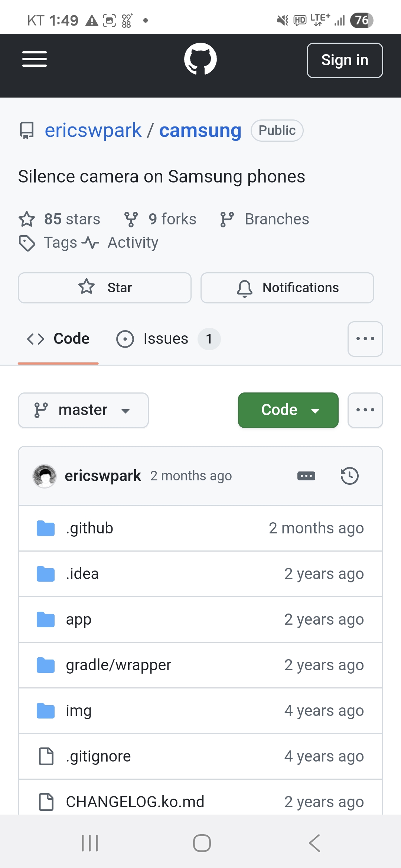
Task: Tap the Sign in button
Action: click(x=345, y=60)
